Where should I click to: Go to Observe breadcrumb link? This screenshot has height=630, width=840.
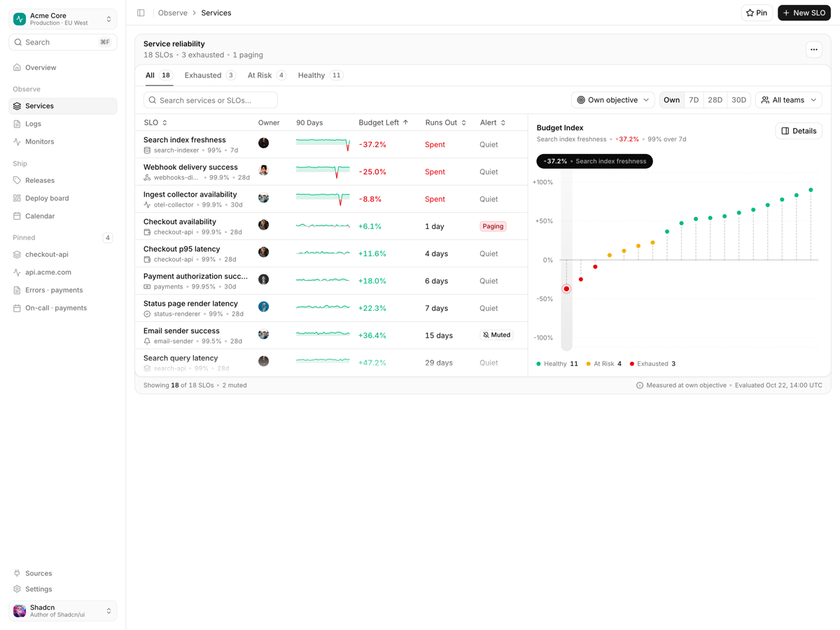(173, 13)
